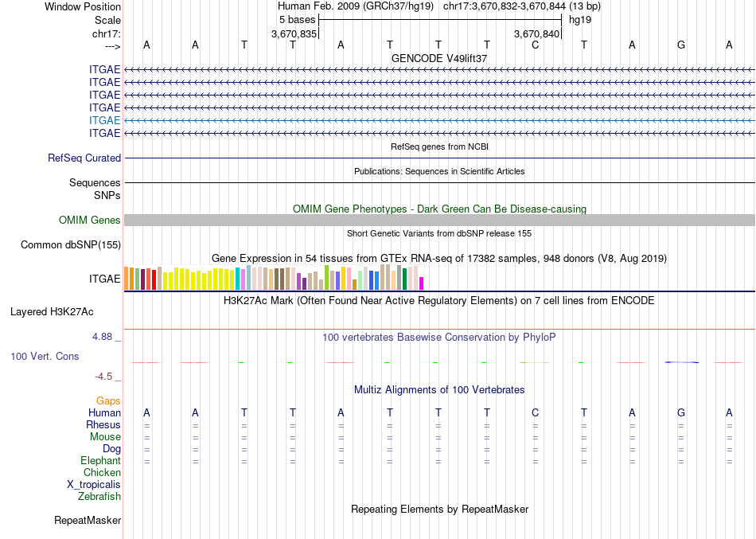Click the C base in the Human alignment row
Viewport: 756px width, 539px height.
(x=536, y=412)
